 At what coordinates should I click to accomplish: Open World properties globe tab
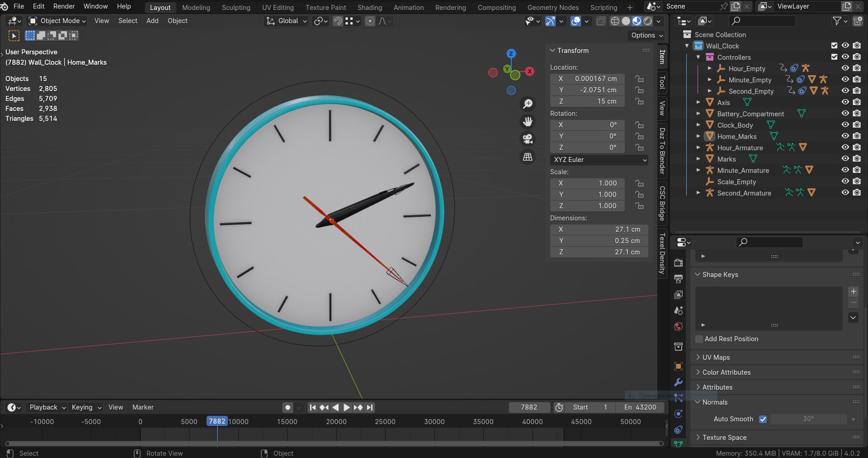[678, 327]
